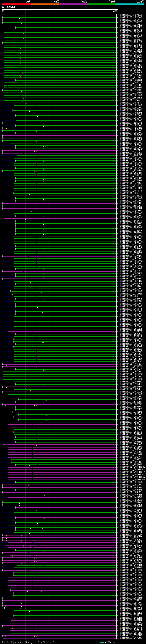146x644 pixels.
Task: Select the UniRef100_B6SWC4 label
Action: click(x=131, y=72)
